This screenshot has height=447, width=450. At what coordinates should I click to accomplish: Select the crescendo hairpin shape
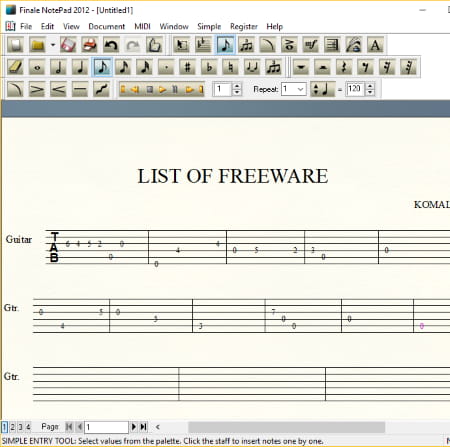coord(58,89)
